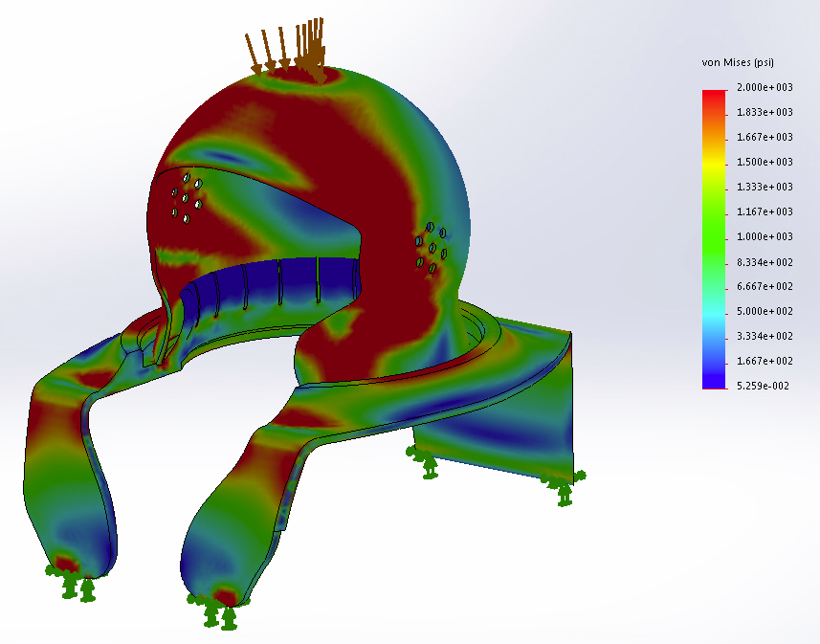Pick the left cluster of vent holes
Screen dimensions: 820x644
pos(186,198)
